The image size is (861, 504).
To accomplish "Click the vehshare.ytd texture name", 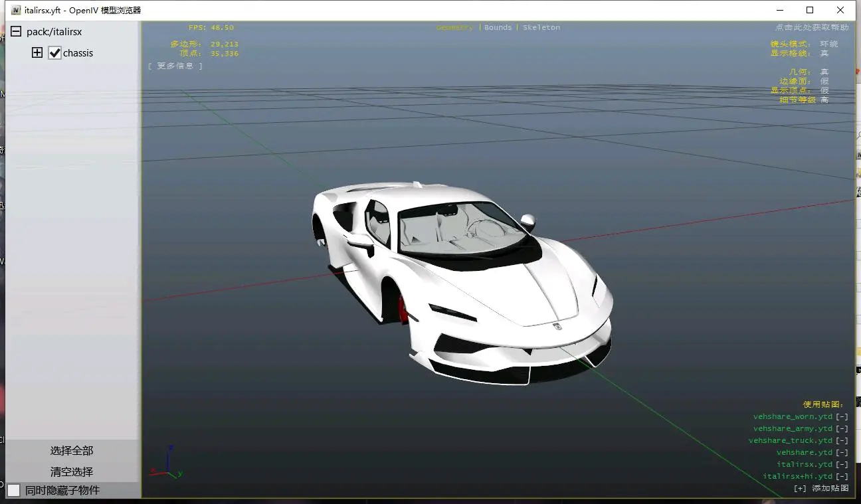I will tap(805, 453).
